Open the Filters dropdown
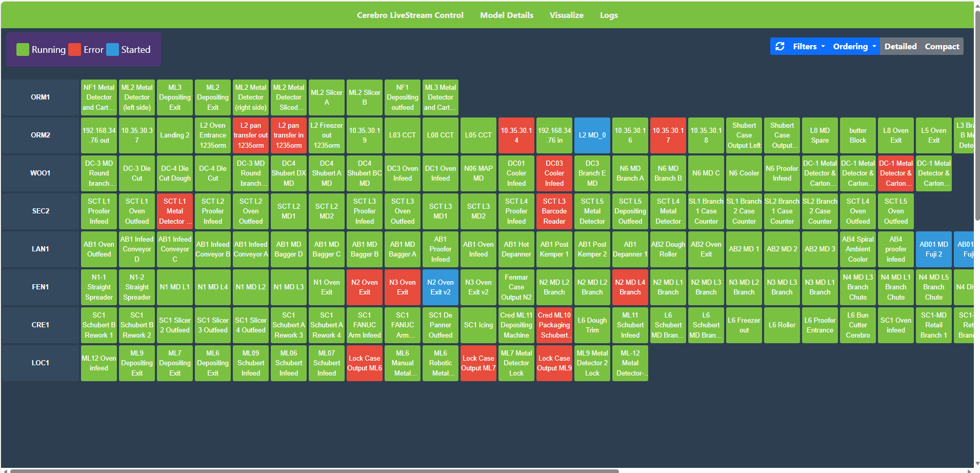 tap(809, 46)
